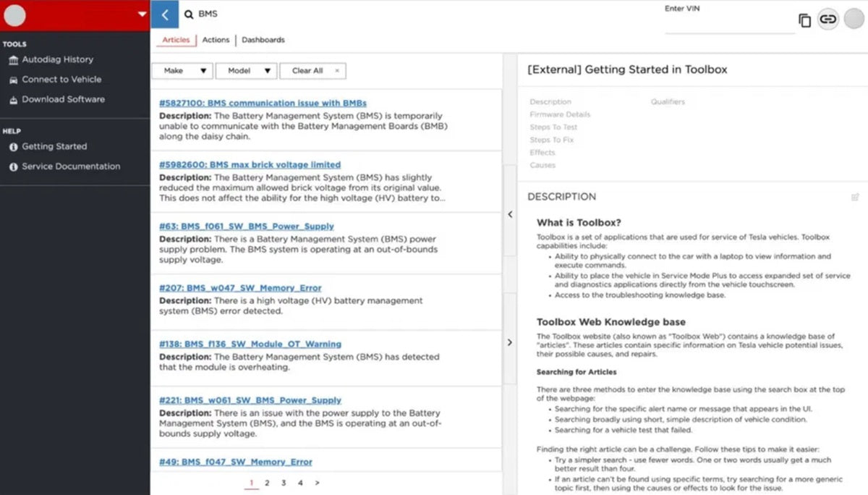868x495 pixels.
Task: Click the Download Software icon
Action: click(14, 100)
